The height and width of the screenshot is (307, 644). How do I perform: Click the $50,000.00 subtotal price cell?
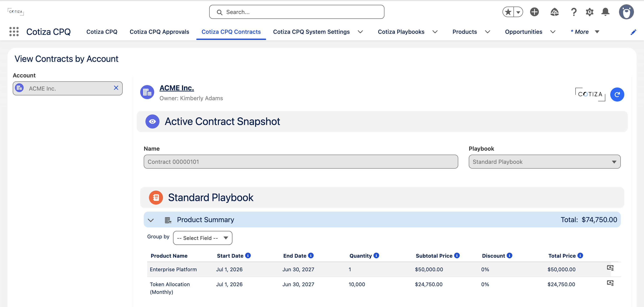429,269
